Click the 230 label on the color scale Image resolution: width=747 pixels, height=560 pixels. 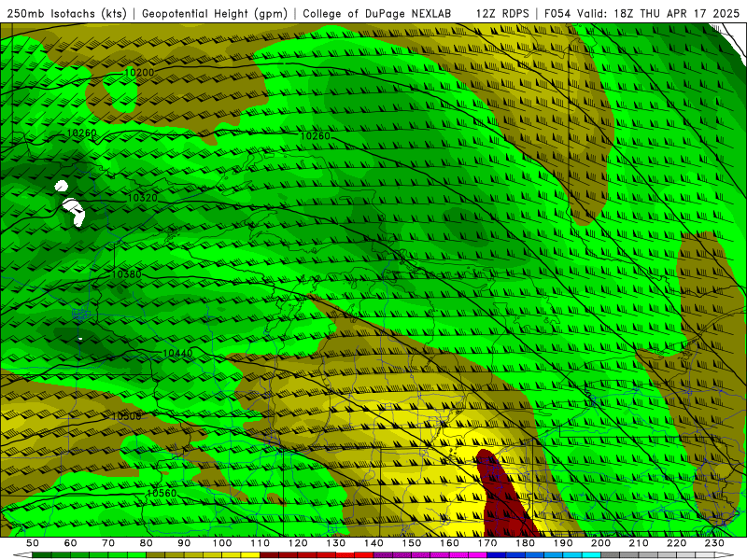point(714,543)
